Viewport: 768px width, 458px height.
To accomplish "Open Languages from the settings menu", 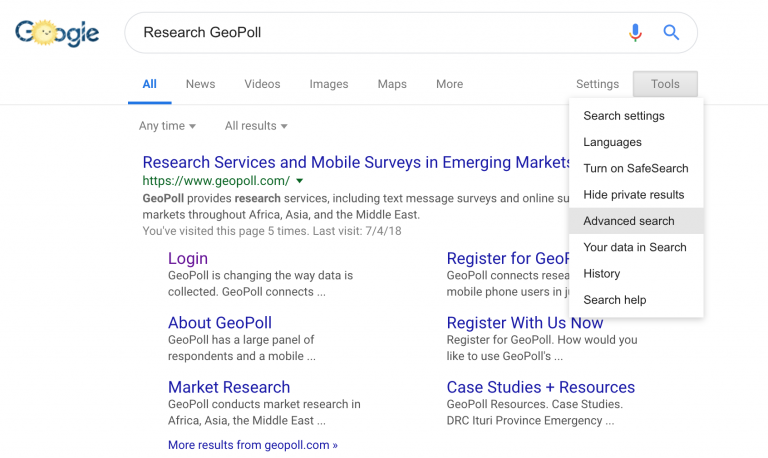I will point(612,142).
